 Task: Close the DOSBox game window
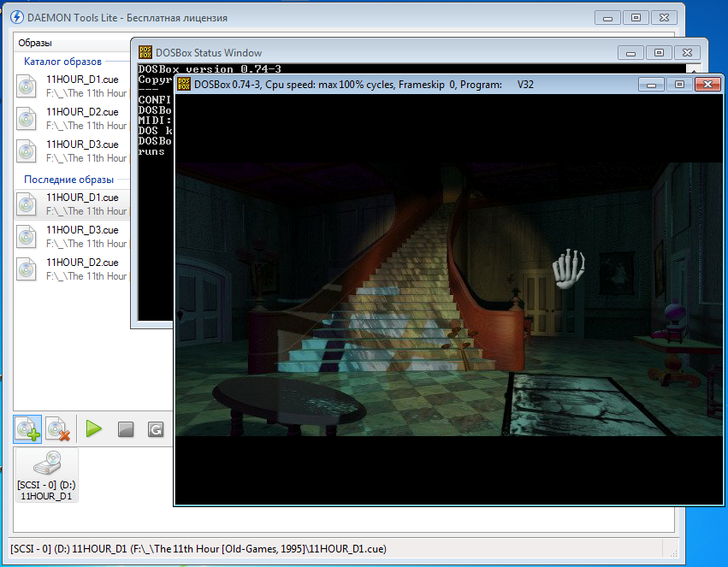click(x=707, y=85)
